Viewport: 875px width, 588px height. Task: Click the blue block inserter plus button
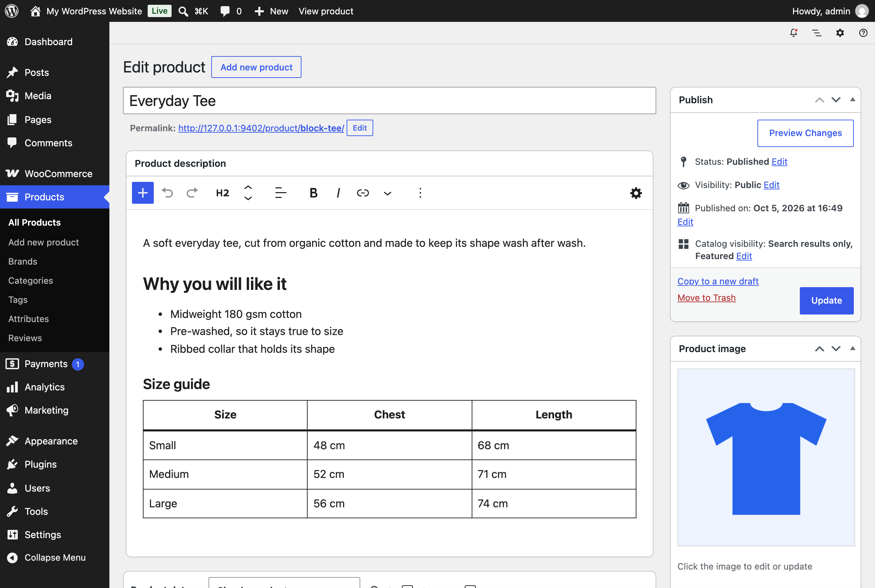143,193
